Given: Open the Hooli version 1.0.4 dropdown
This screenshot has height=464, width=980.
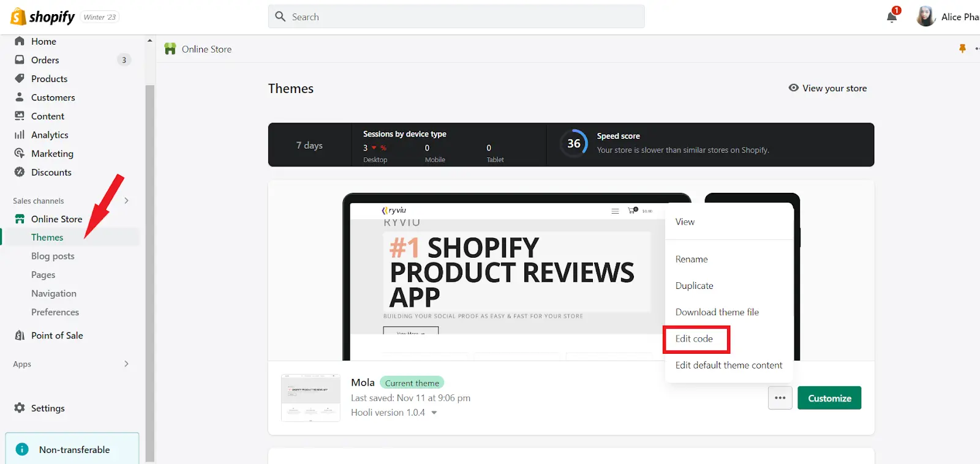Looking at the screenshot, I should pyautogui.click(x=434, y=413).
